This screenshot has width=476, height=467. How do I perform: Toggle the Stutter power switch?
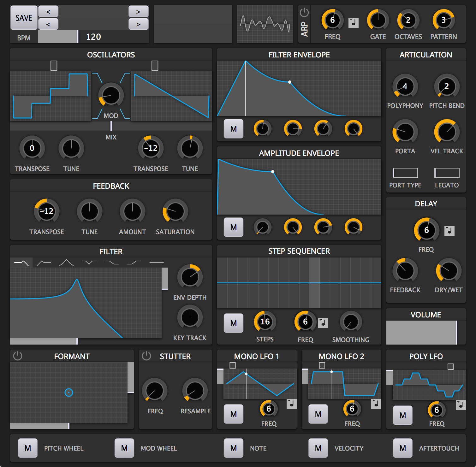click(146, 356)
